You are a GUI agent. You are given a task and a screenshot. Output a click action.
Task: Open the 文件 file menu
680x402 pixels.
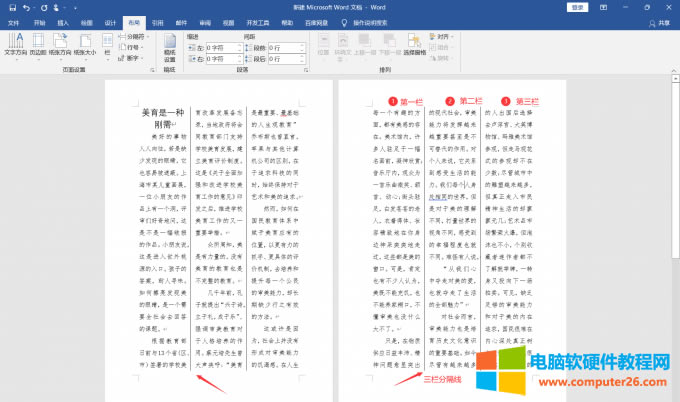[14, 20]
